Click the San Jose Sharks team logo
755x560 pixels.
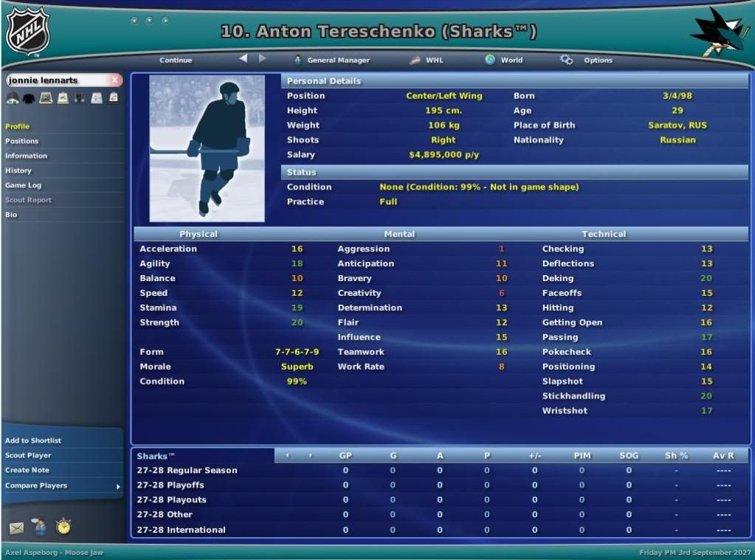click(719, 32)
